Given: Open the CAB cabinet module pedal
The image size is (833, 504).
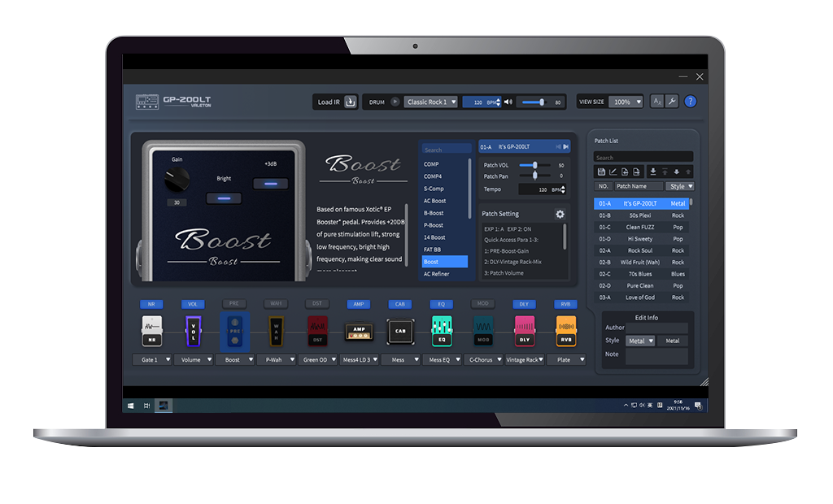Looking at the screenshot, I should [399, 330].
